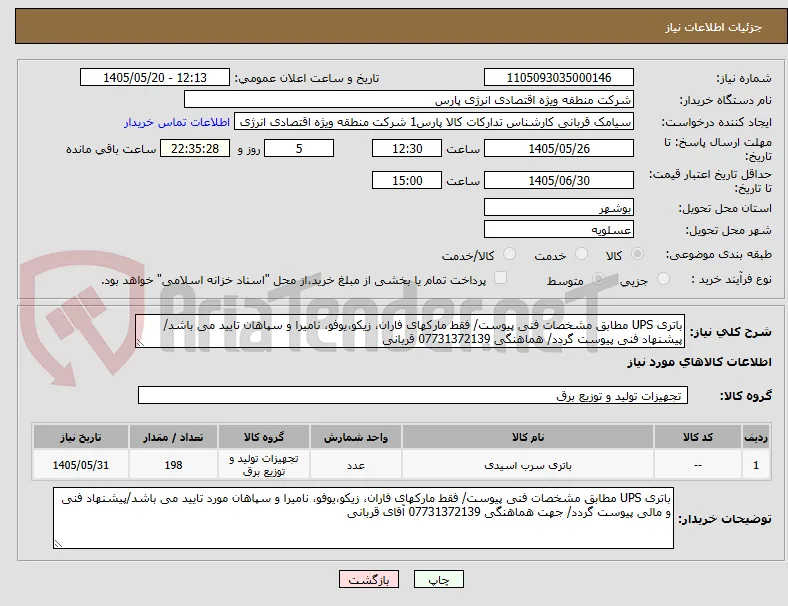Click the توضیحات خریدار notes textarea
This screenshot has width=788, height=606.
point(363,518)
